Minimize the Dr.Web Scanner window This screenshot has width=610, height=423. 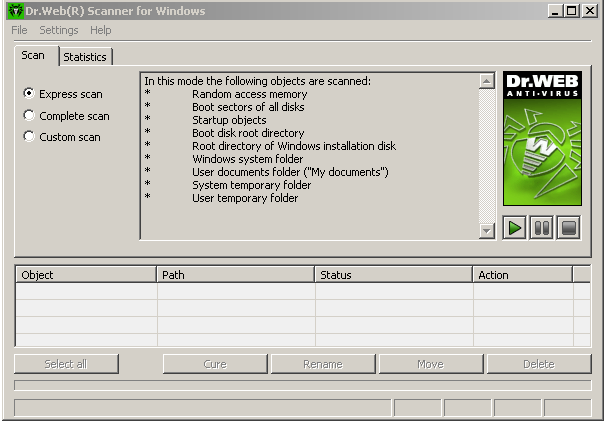(x=555, y=11)
